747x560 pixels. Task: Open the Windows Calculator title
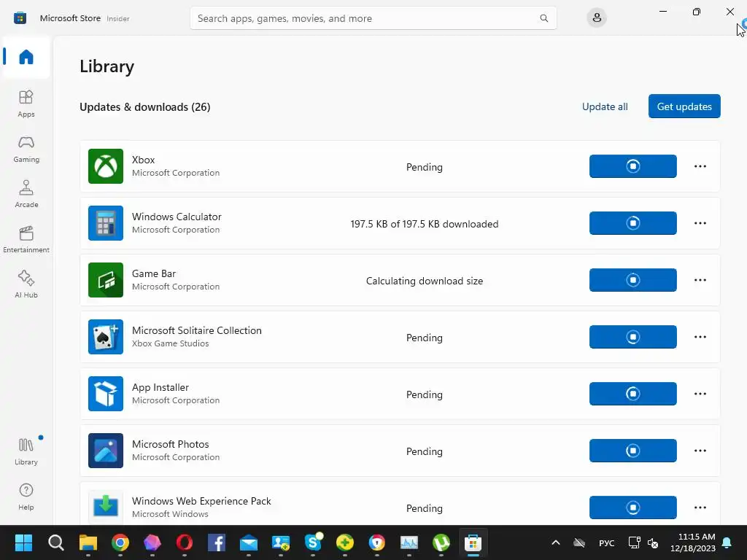(177, 217)
